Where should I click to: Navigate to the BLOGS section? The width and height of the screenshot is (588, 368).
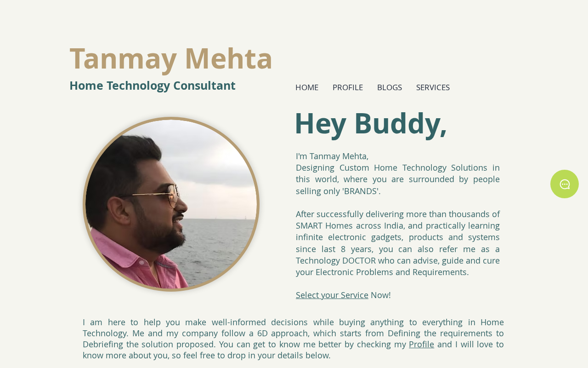(x=390, y=87)
